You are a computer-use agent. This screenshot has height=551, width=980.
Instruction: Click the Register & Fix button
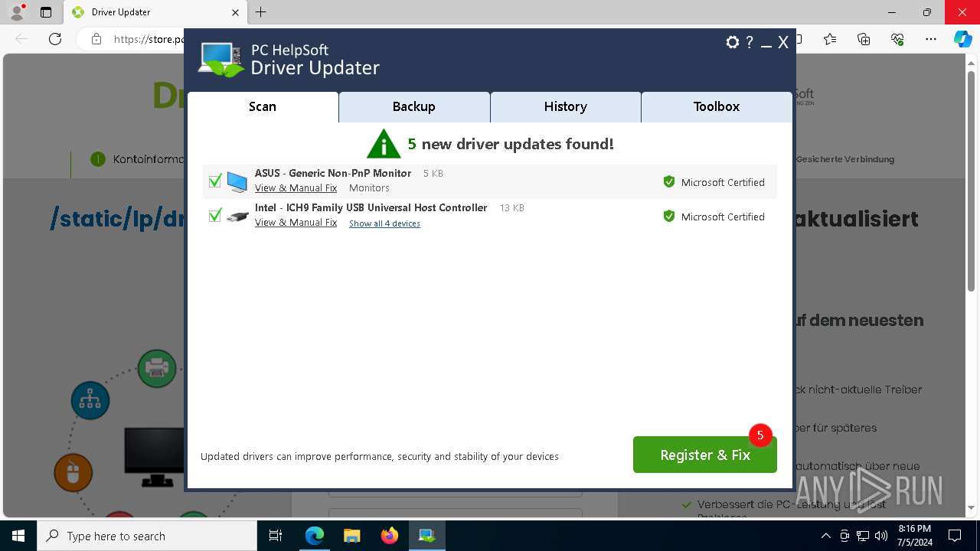click(705, 455)
